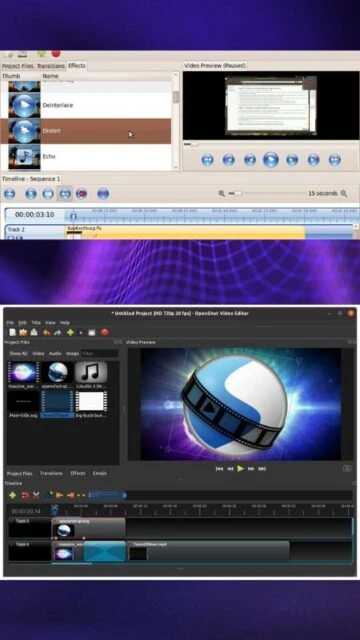Screen dimensions: 360x640
Task: Switch to the Emojis tab
Action: [100, 473]
